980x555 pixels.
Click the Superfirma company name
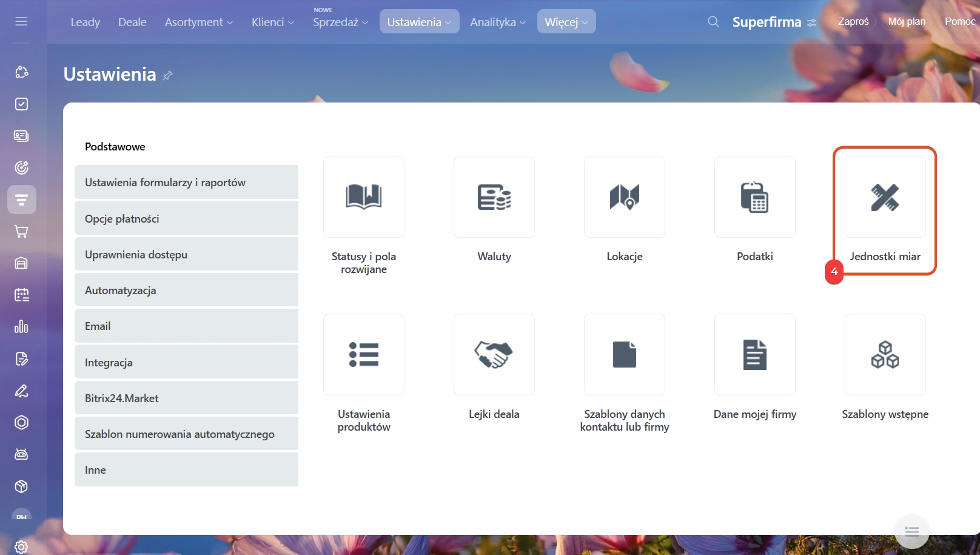click(x=767, y=22)
